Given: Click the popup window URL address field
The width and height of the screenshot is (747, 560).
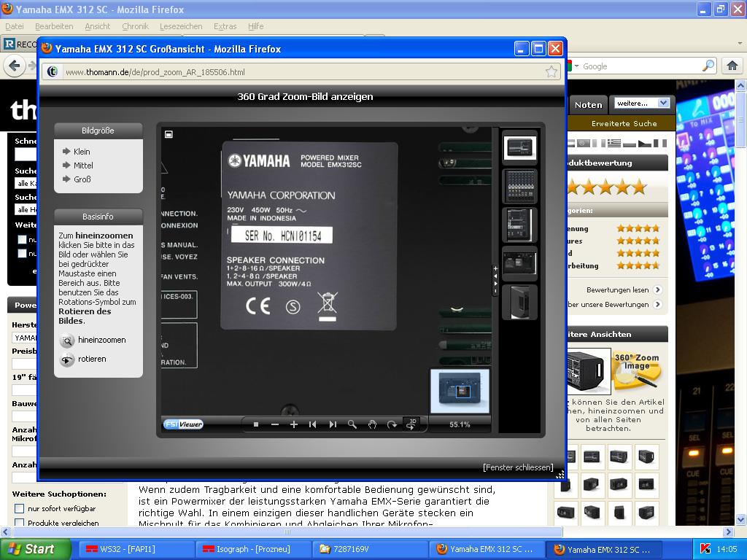Looking at the screenshot, I should pyautogui.click(x=303, y=72).
